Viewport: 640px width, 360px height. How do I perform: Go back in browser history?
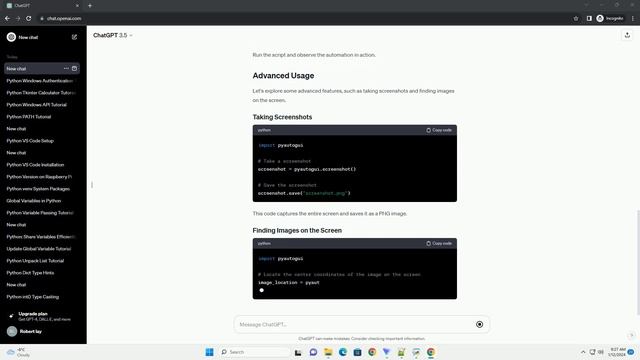(7, 18)
